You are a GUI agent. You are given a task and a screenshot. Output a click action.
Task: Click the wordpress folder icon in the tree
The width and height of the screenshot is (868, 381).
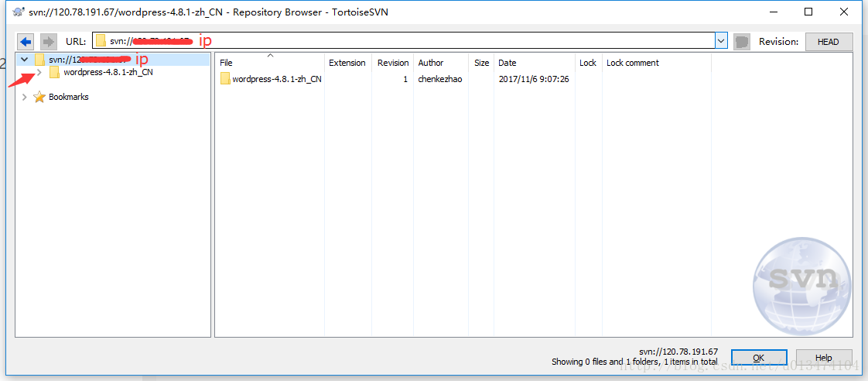point(54,72)
